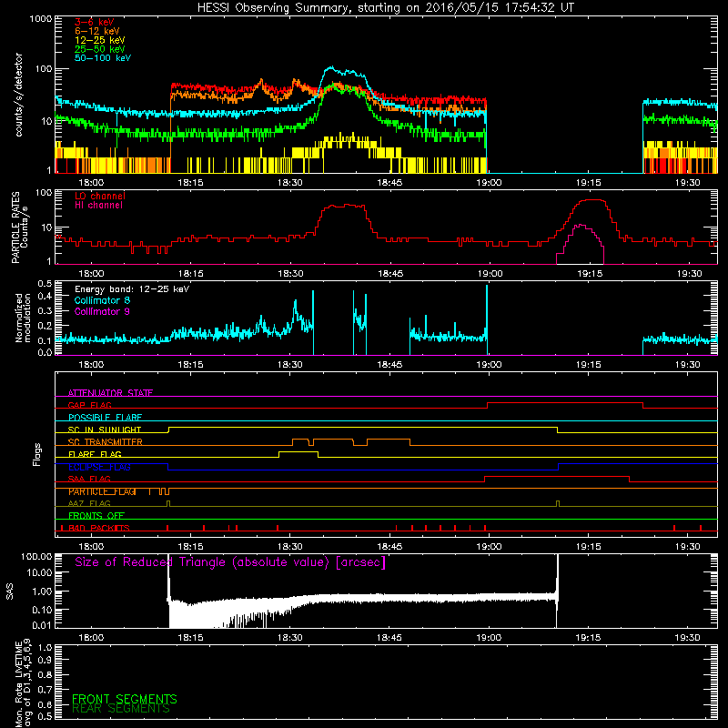
Task: Click the cyan 50-100 keV peak near 18:36
Action: coord(330,68)
